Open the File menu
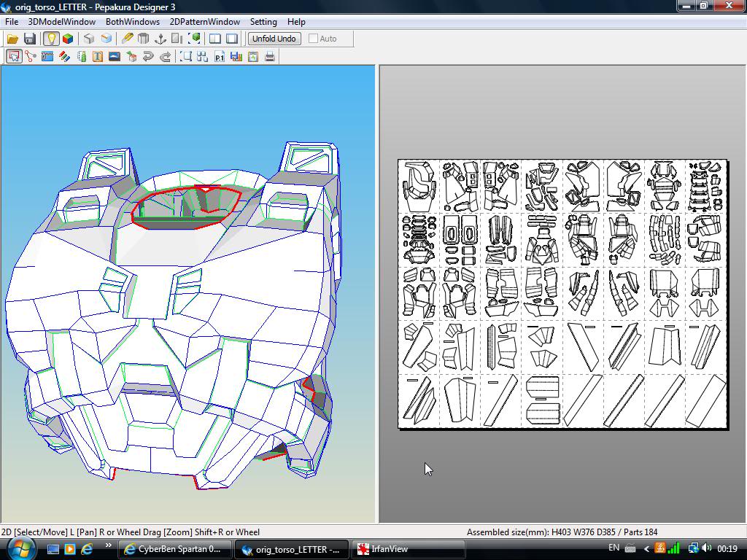Image resolution: width=747 pixels, height=560 pixels. pos(12,22)
